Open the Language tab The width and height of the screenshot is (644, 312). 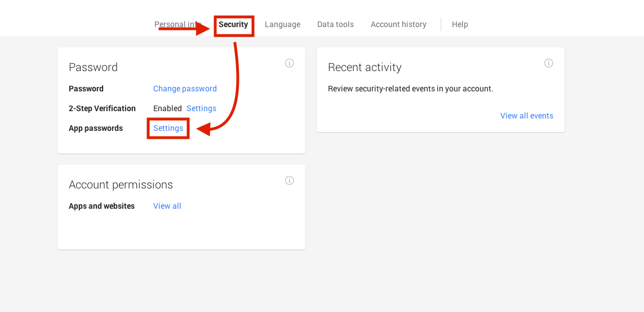pos(282,24)
